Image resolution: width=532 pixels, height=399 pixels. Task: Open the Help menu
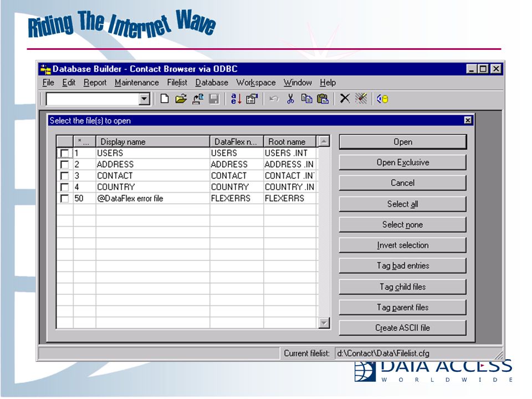pyautogui.click(x=328, y=83)
